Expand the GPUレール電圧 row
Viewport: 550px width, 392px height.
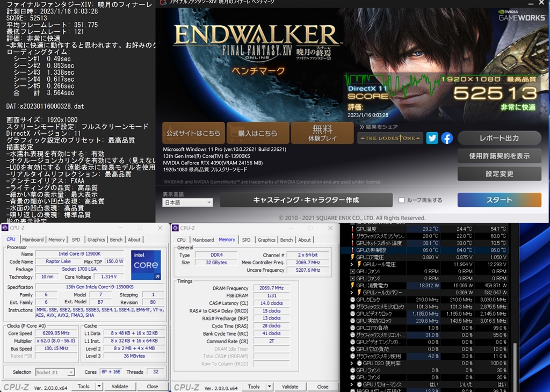tap(352, 264)
